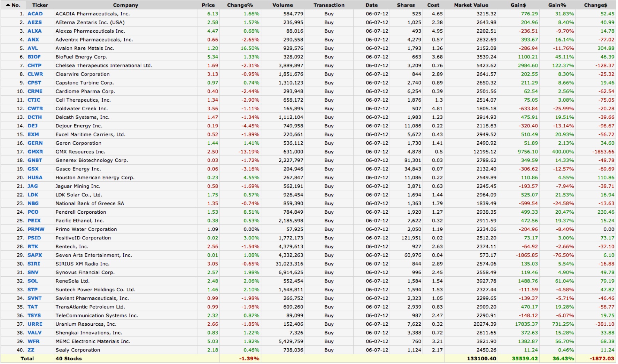Sort by the No. column header
This screenshot has height=364, width=618.
[13, 5]
